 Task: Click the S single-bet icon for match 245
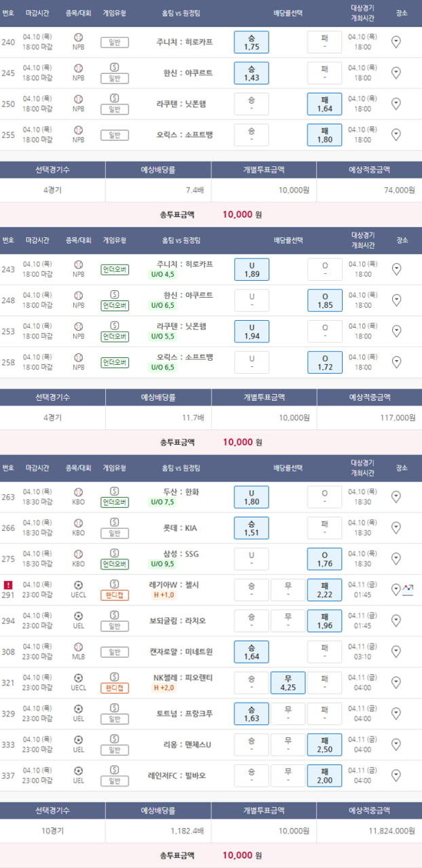(x=115, y=68)
